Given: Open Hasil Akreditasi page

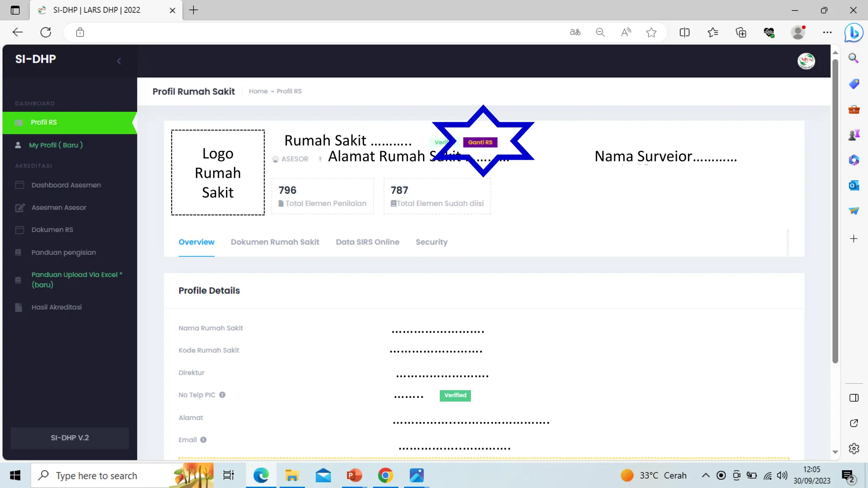Looking at the screenshot, I should 56,307.
